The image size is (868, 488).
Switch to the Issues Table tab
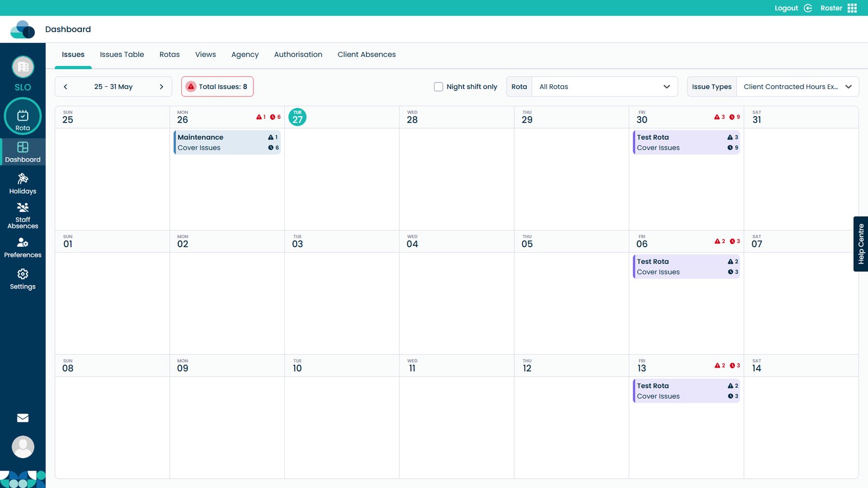[122, 55]
